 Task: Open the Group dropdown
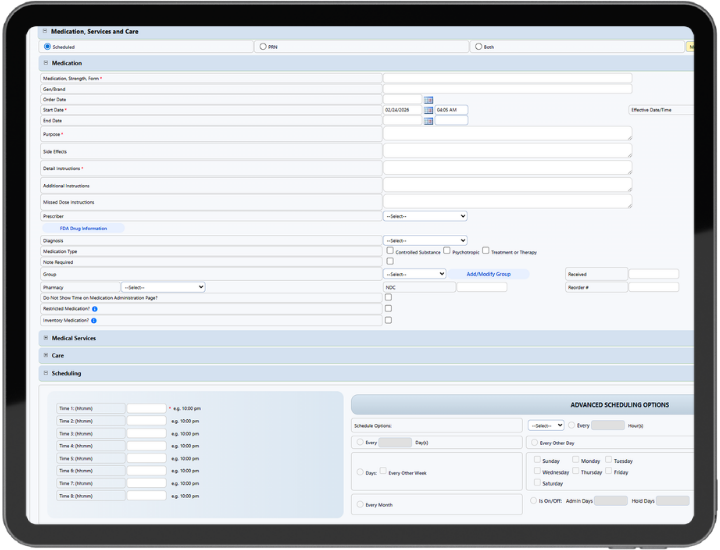tap(415, 274)
